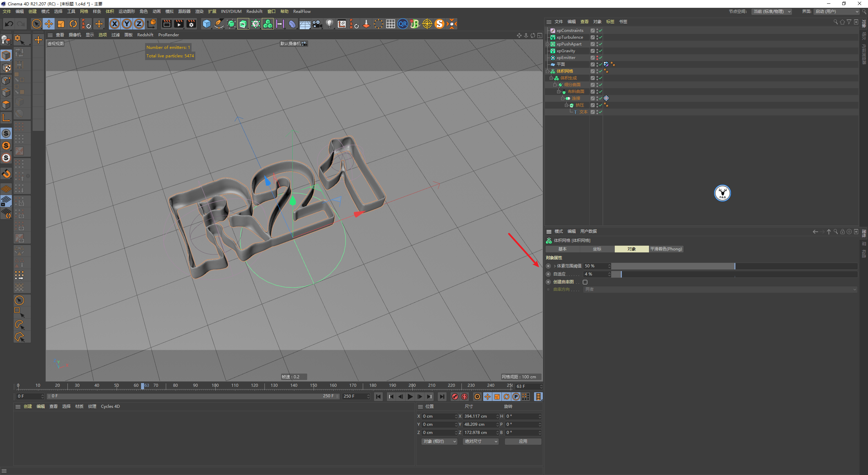This screenshot has height=475, width=868.
Task: Enable the 创建曲率图 checkbox
Action: pos(585,282)
